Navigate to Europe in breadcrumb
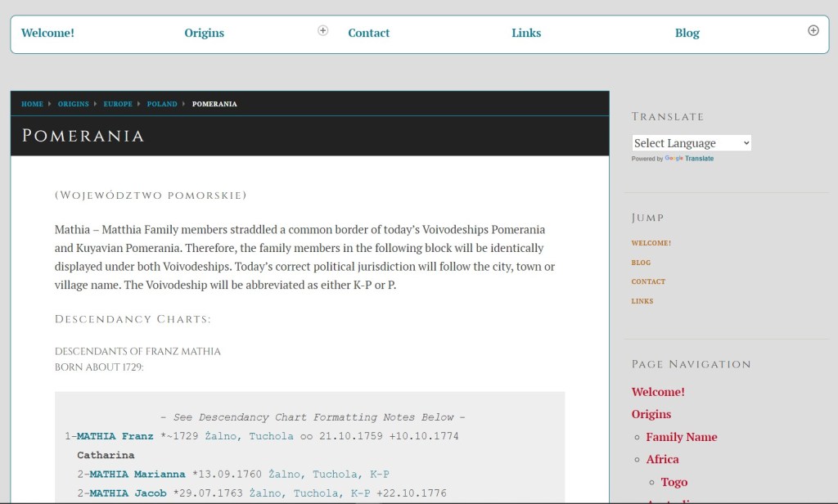Viewport: 838px width, 504px height. tap(118, 104)
